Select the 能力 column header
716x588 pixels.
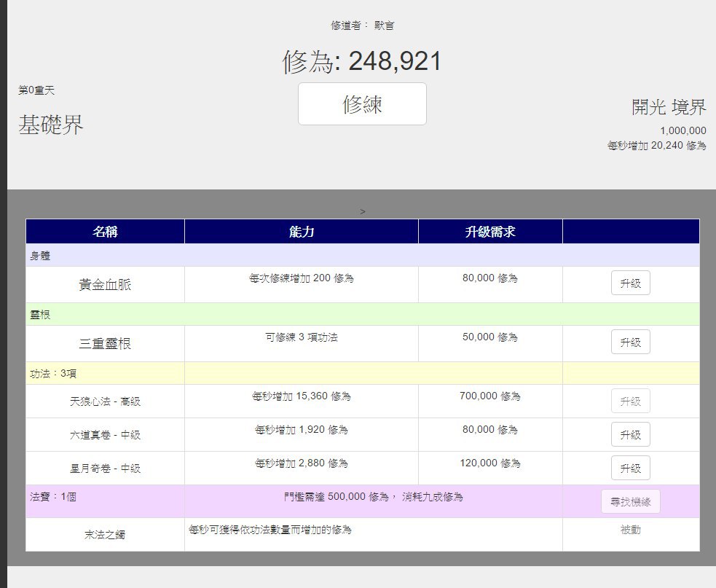point(301,232)
